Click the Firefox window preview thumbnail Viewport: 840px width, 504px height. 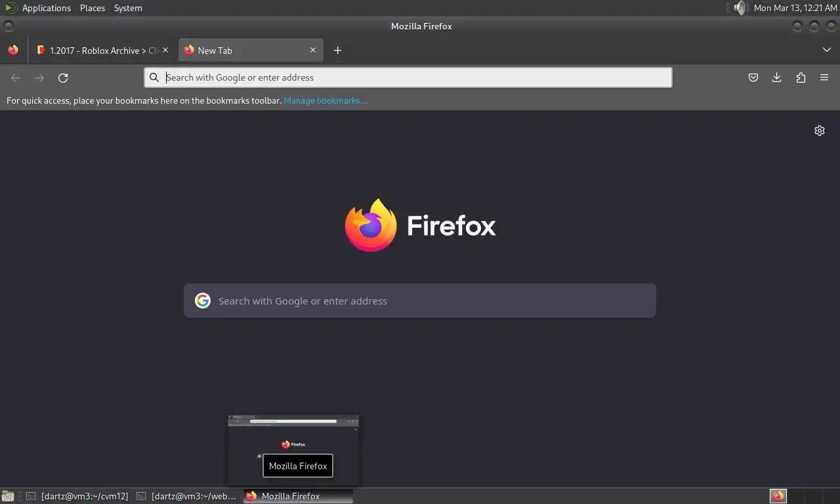[293, 450]
